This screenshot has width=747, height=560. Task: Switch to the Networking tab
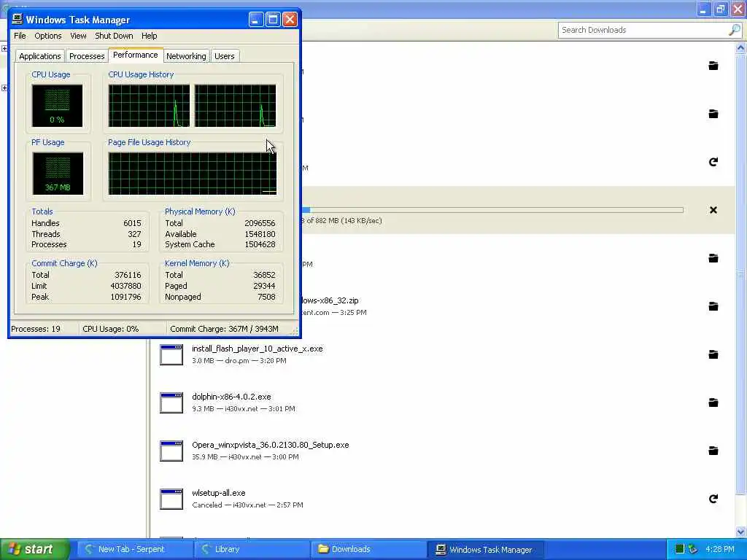pyautogui.click(x=186, y=56)
